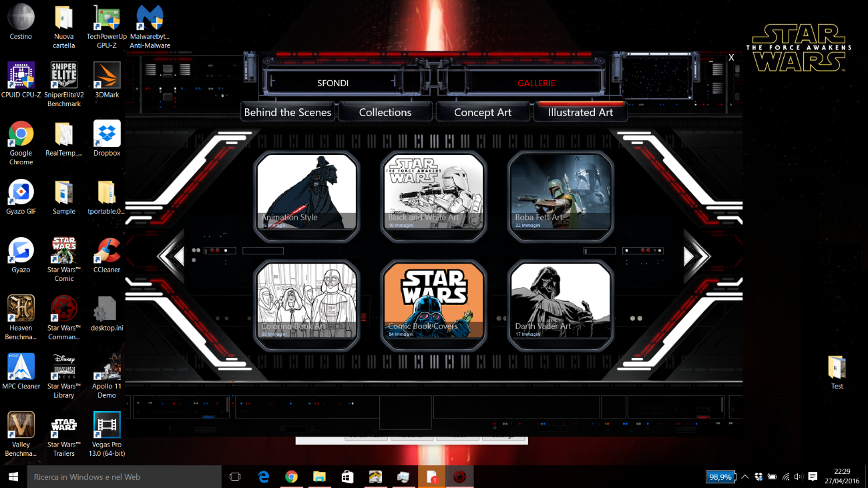Launch Star Wars Command shortcut
The height and width of the screenshot is (488, 868).
pyautogui.click(x=64, y=318)
